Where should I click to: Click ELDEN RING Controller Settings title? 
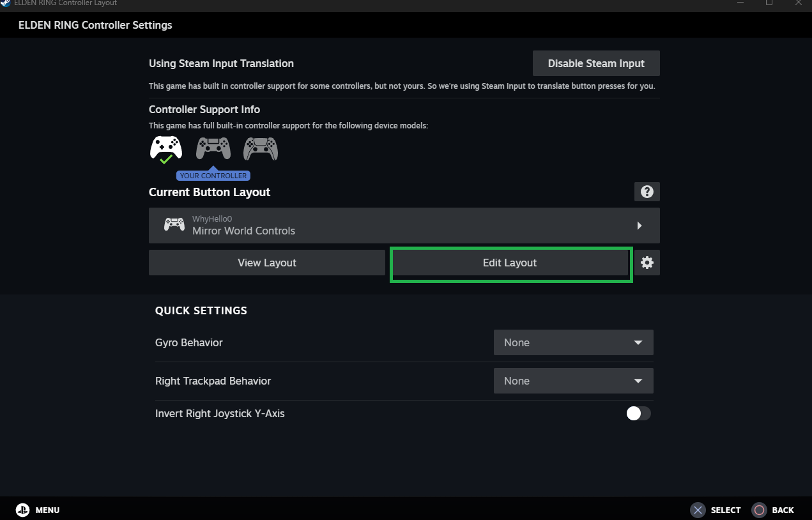tap(95, 25)
